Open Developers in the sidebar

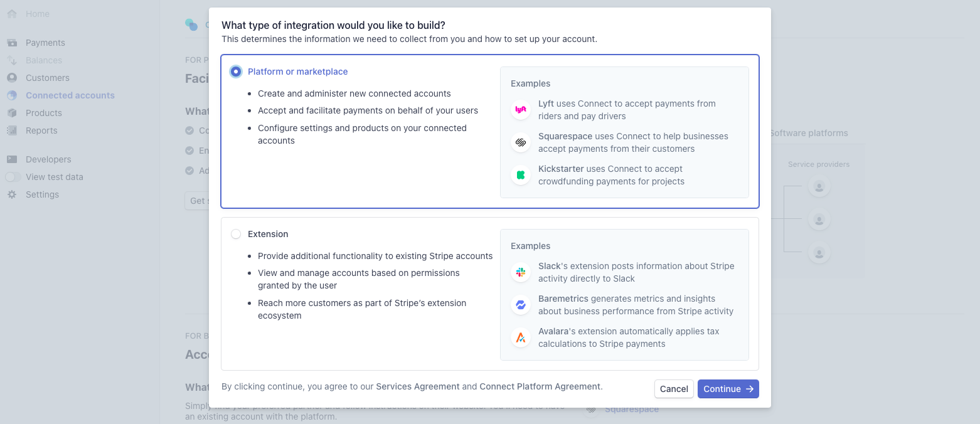click(48, 159)
